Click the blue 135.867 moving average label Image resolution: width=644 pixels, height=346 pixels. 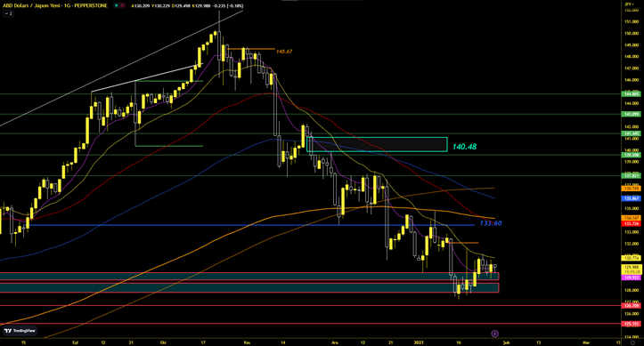(x=632, y=198)
